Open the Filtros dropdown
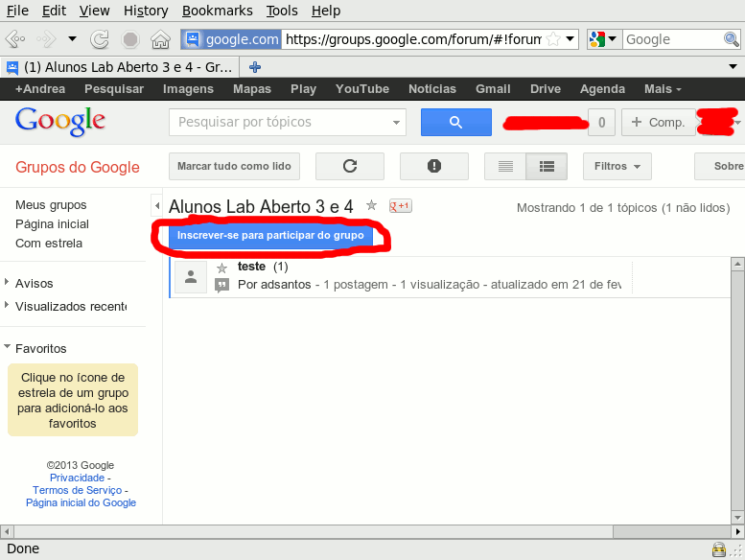The image size is (745, 560). pos(617,166)
